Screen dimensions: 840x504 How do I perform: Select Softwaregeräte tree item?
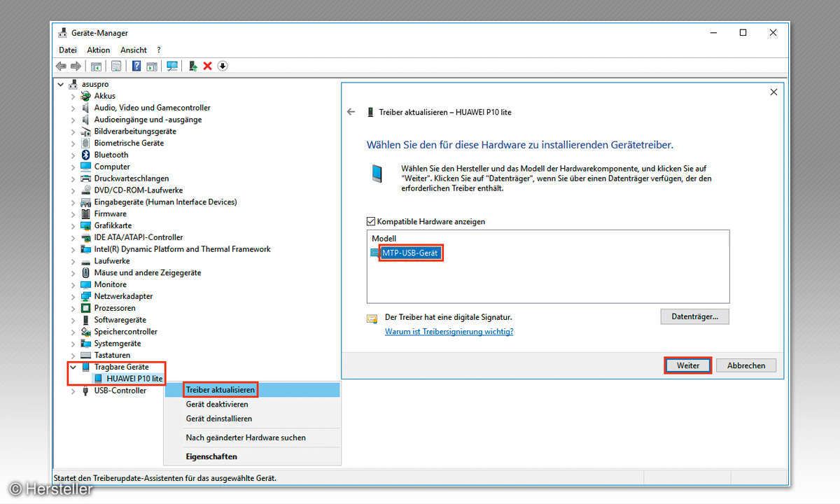(x=120, y=320)
